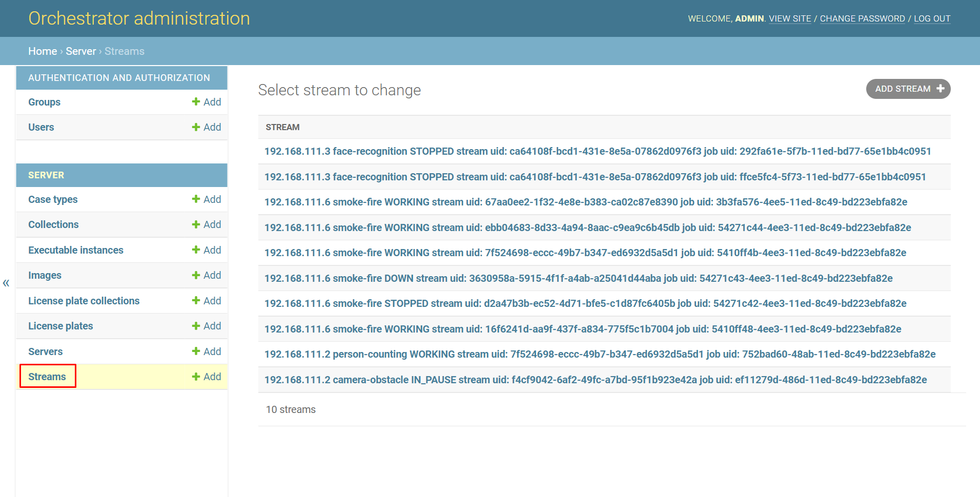980x497 pixels.
Task: Open the Servers section in sidebar
Action: (45, 351)
